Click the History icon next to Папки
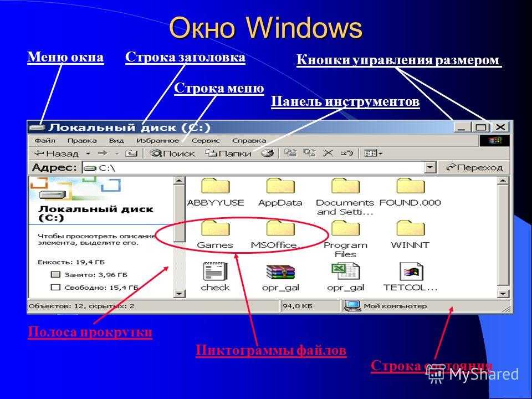The width and height of the screenshot is (532, 399). [268, 153]
